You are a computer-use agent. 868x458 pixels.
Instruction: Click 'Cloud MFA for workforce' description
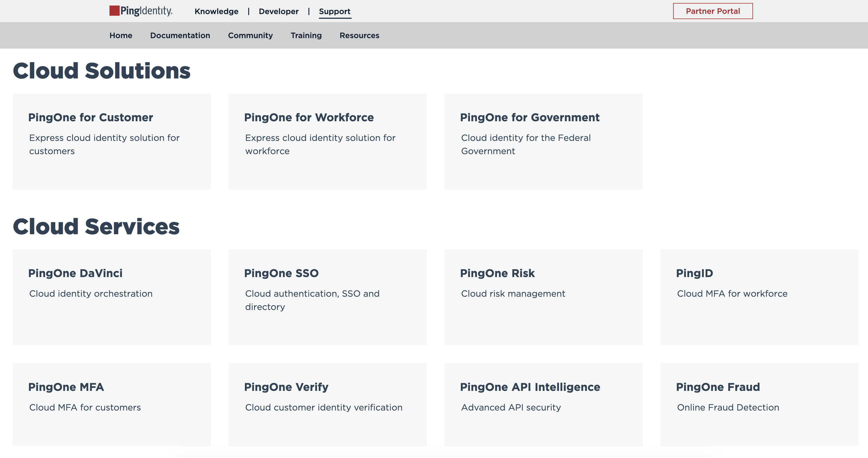(x=732, y=294)
